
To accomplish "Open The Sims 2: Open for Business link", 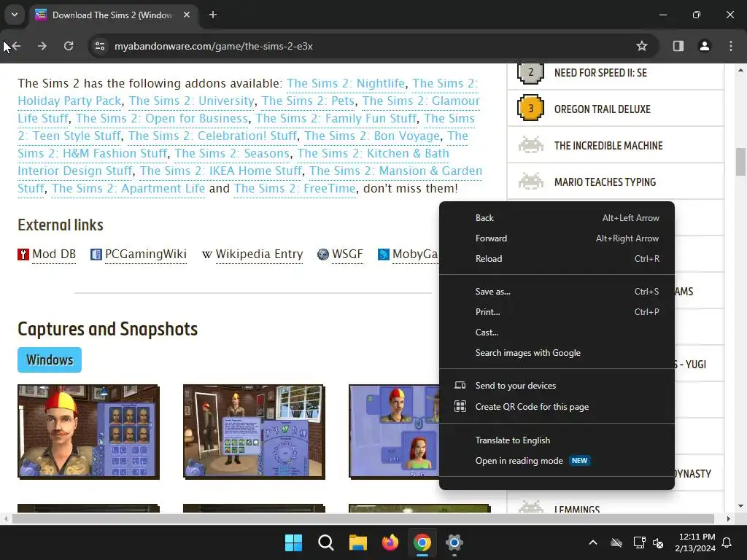I will tap(162, 118).
